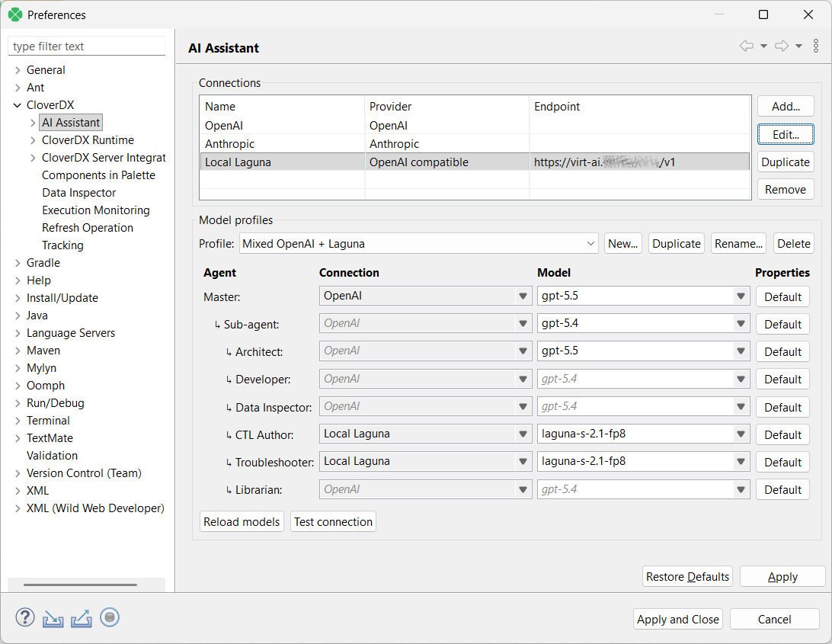
Task: Click the export preferences icon
Action: point(82,619)
